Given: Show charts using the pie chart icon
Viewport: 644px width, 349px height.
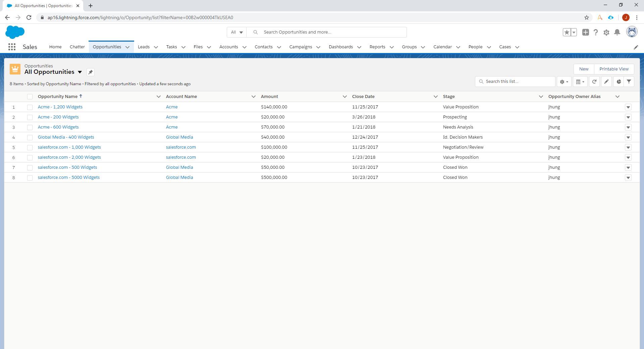Looking at the screenshot, I should coord(619,82).
